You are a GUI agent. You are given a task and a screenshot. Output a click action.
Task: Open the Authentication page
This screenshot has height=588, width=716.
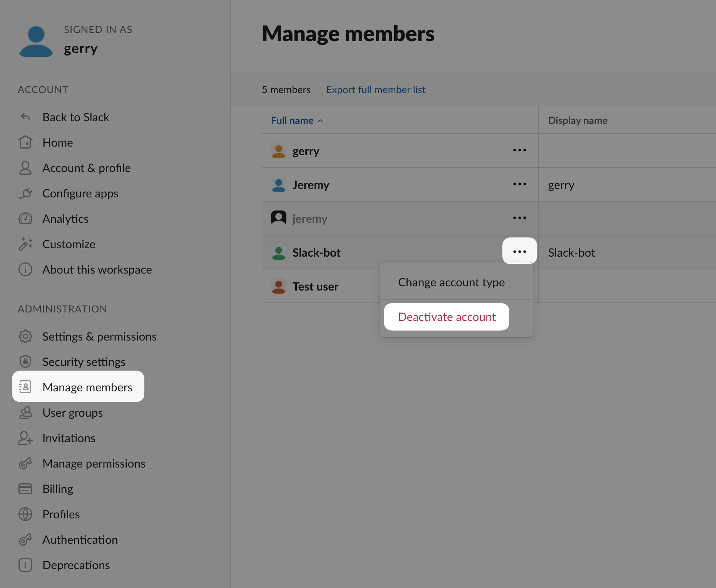pos(80,540)
